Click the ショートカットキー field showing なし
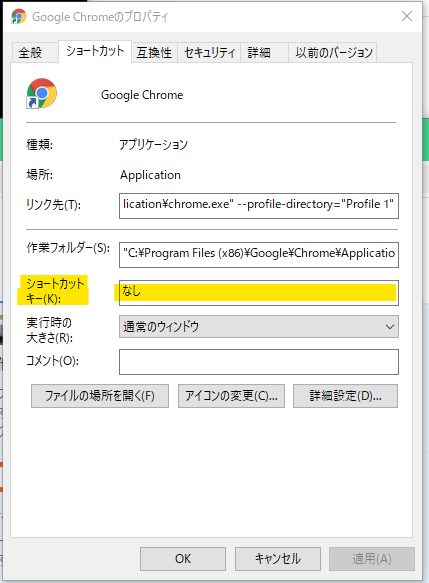This screenshot has width=429, height=583. click(x=259, y=293)
